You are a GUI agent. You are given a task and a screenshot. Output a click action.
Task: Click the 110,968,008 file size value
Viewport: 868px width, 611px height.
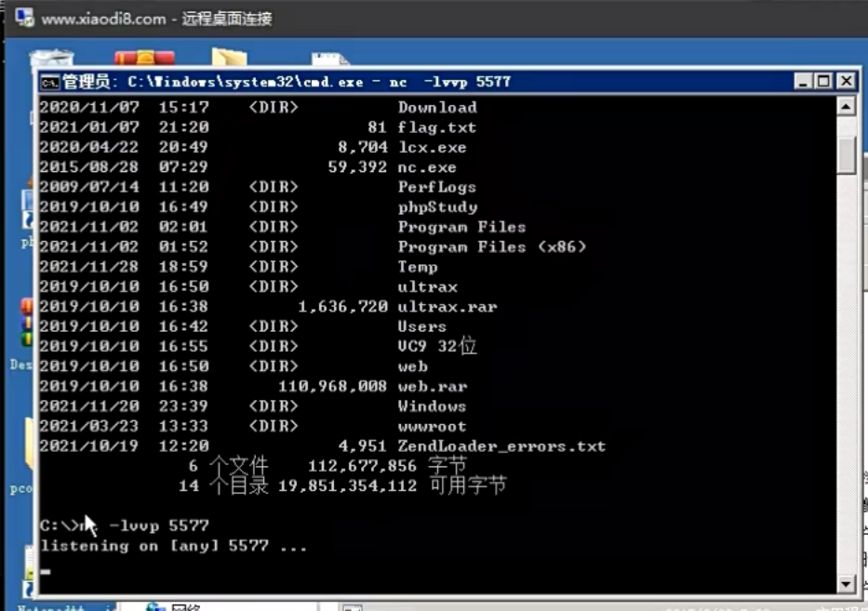(332, 386)
